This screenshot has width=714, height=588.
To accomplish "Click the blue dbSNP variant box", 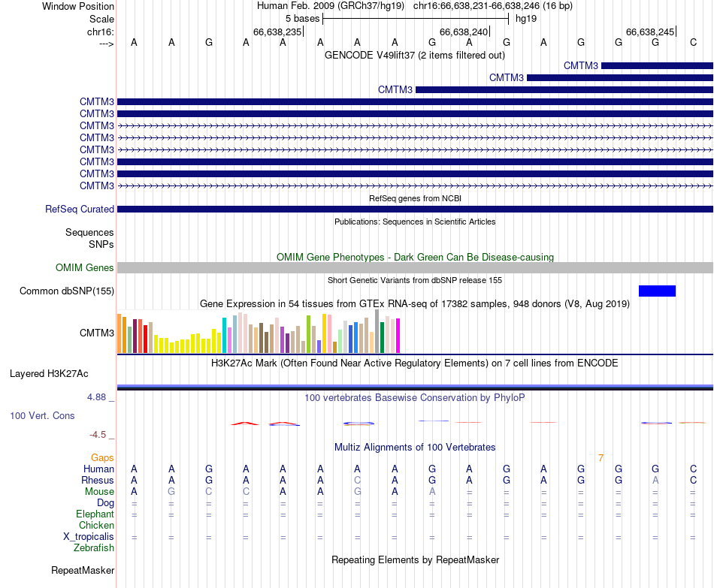I will coord(657,291).
